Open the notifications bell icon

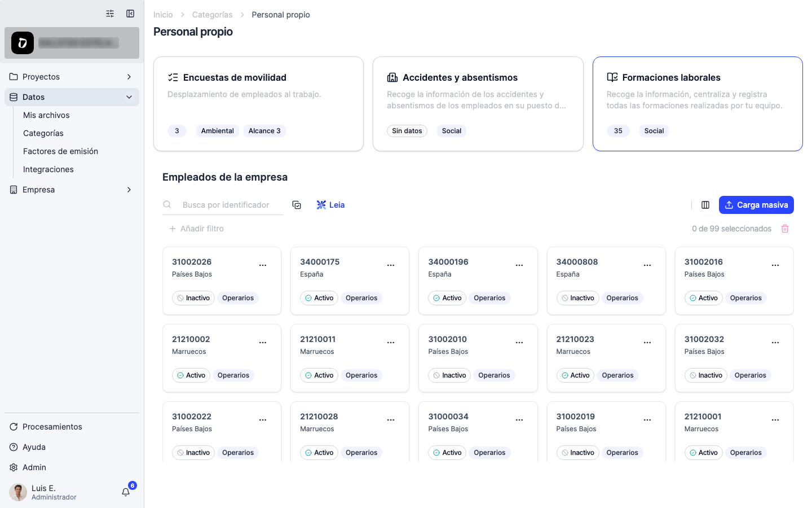[x=126, y=492]
